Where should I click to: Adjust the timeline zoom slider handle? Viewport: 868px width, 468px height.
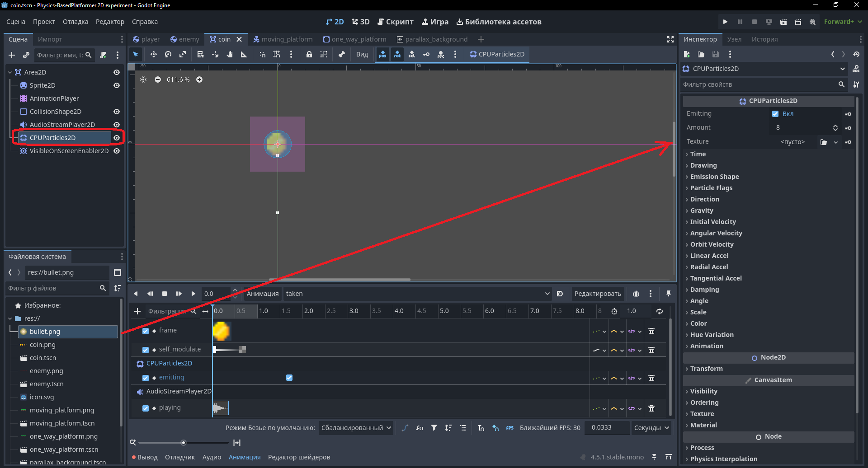pos(183,443)
